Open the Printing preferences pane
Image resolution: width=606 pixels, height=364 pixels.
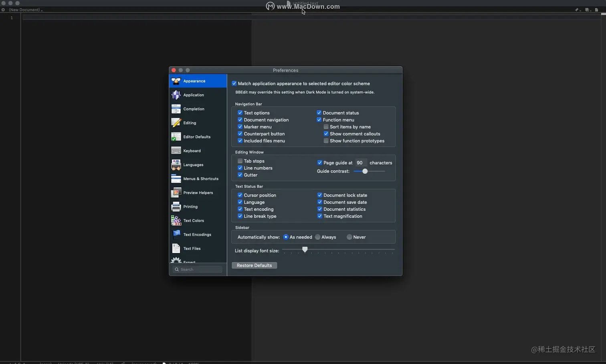pyautogui.click(x=198, y=207)
